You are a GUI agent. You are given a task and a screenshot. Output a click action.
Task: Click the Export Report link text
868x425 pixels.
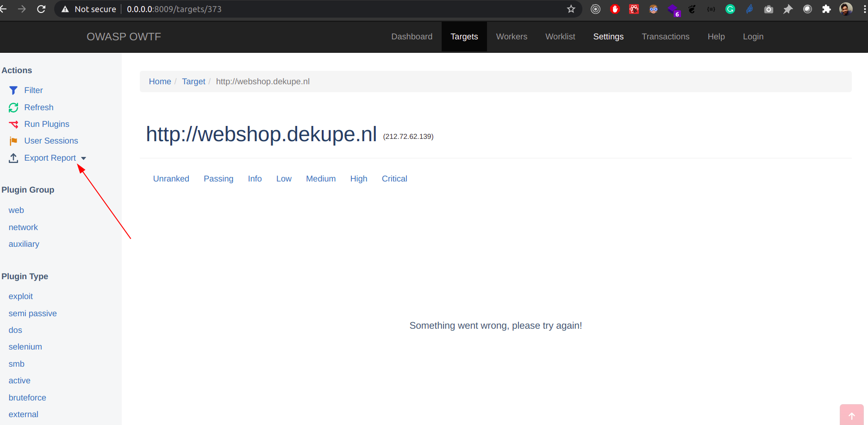50,158
